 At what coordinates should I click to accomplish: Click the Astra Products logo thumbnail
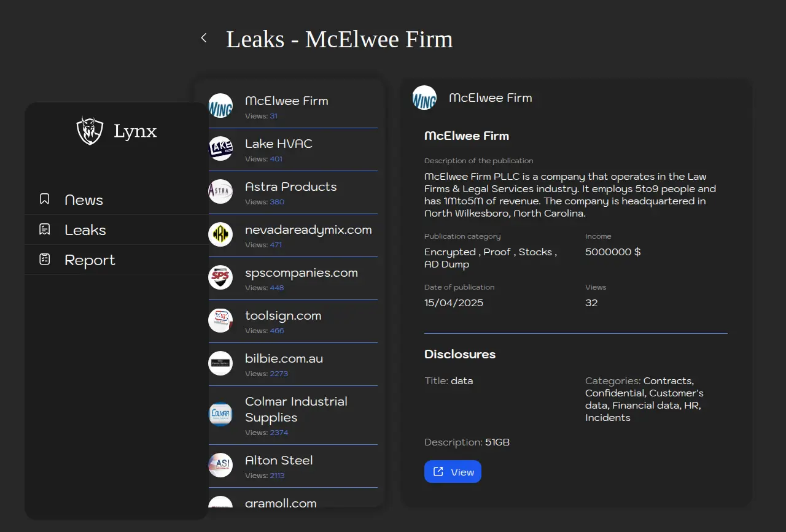point(220,191)
